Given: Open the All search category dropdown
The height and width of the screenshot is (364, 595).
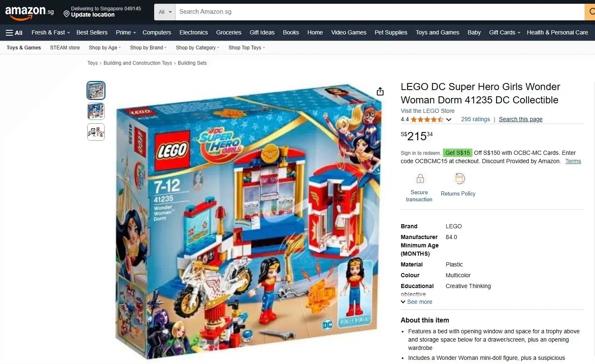Looking at the screenshot, I should (x=165, y=12).
